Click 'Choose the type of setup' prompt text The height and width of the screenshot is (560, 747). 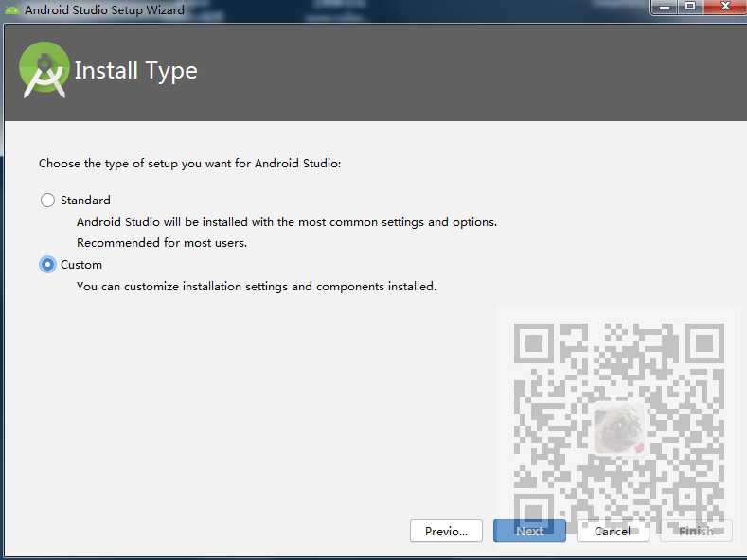tap(190, 164)
